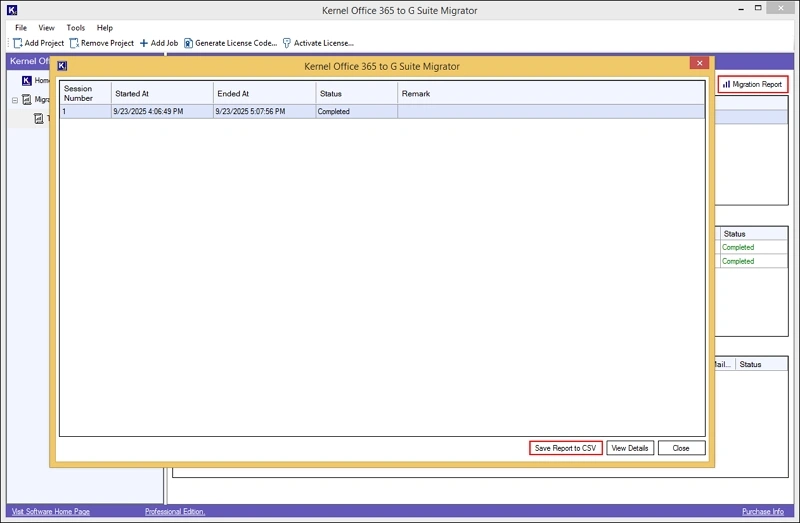800x523 pixels.
Task: Click the Activate License key icon
Action: coord(287,43)
